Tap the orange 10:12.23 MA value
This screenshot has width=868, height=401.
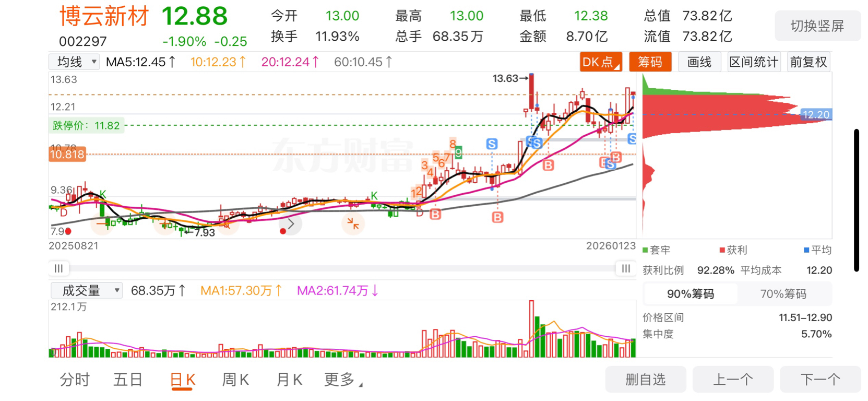tap(218, 62)
